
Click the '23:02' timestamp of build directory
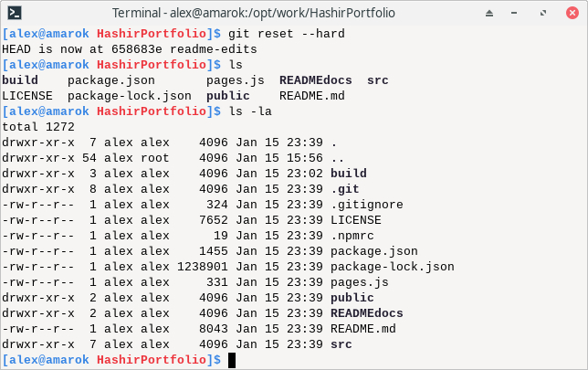[x=305, y=174]
